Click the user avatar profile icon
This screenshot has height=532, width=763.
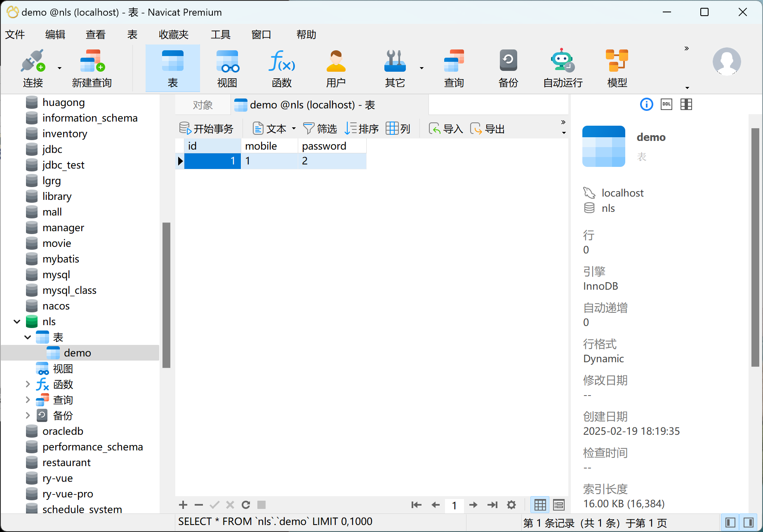tap(727, 61)
